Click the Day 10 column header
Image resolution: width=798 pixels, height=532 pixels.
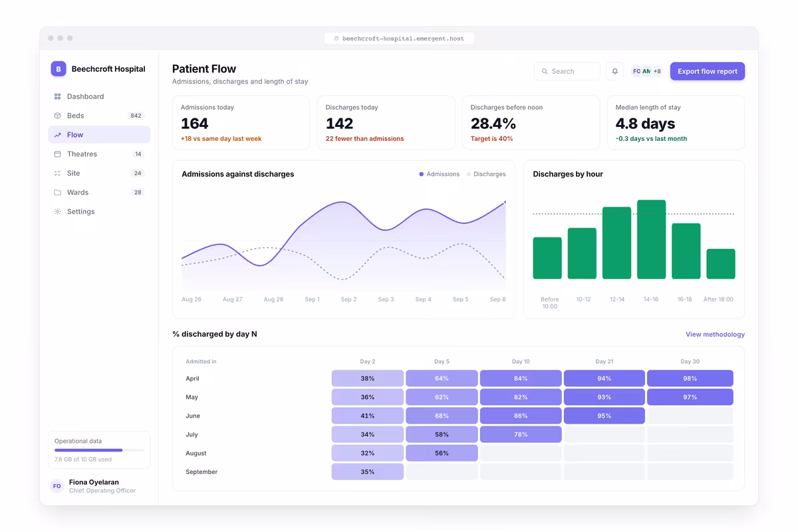521,362
